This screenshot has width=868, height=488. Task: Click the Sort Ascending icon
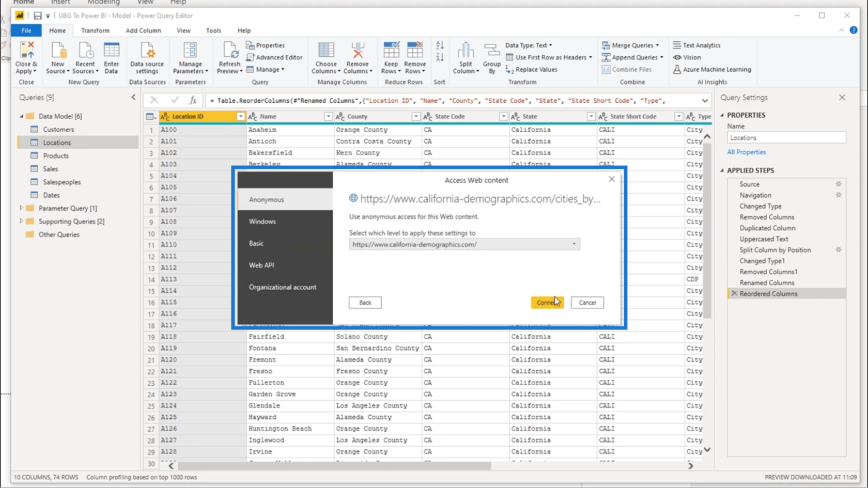click(x=440, y=45)
